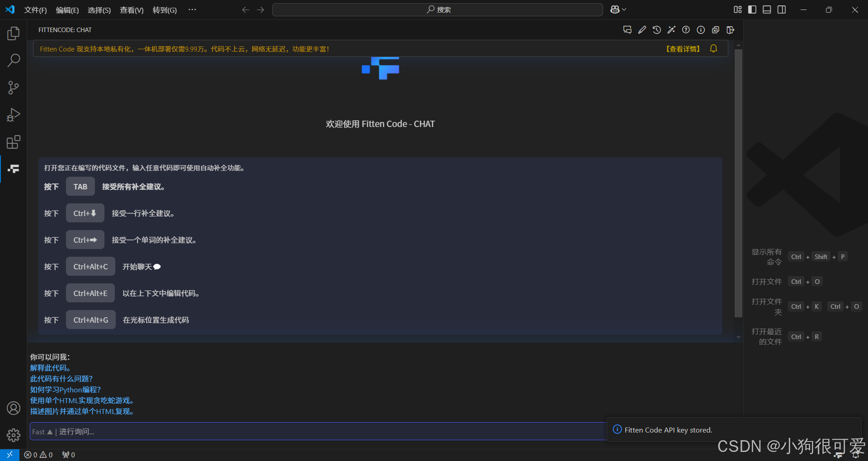The height and width of the screenshot is (461, 868).
Task: Expand the Copilot dropdown chevron
Action: [x=624, y=9]
